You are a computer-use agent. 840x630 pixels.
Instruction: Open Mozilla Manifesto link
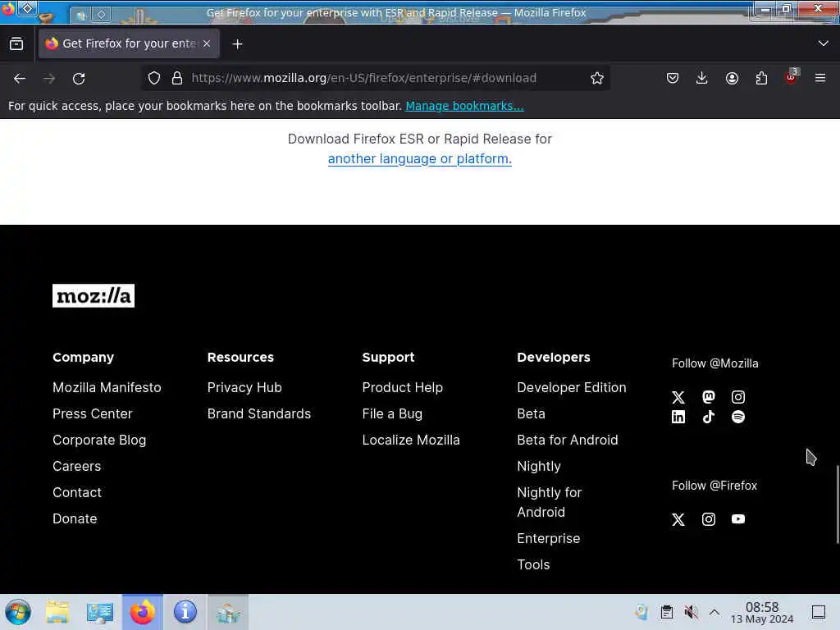(x=107, y=387)
